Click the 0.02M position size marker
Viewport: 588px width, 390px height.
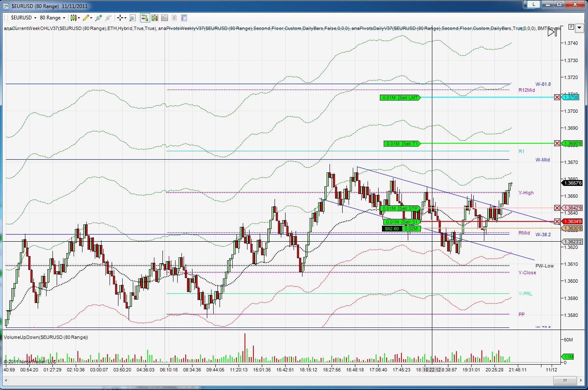pos(412,229)
